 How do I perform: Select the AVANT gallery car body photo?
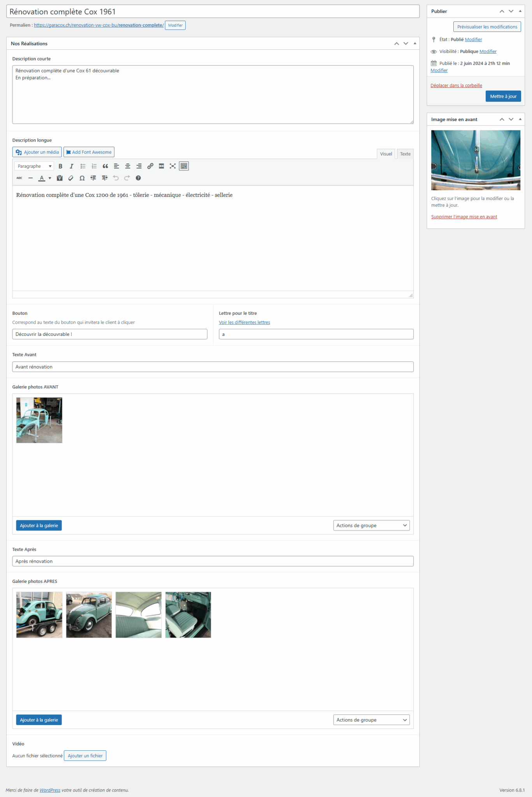click(39, 420)
